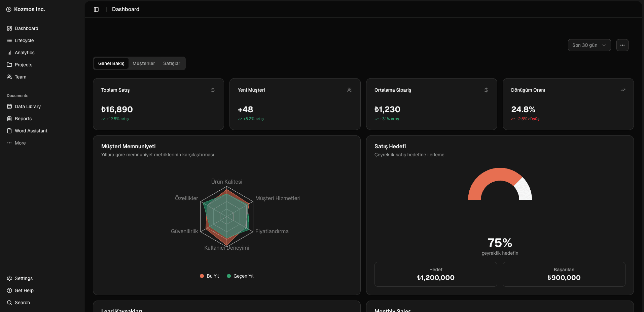Click the trend icon on Dönüşüm Oranı card
The height and width of the screenshot is (312, 644).
pyautogui.click(x=623, y=90)
